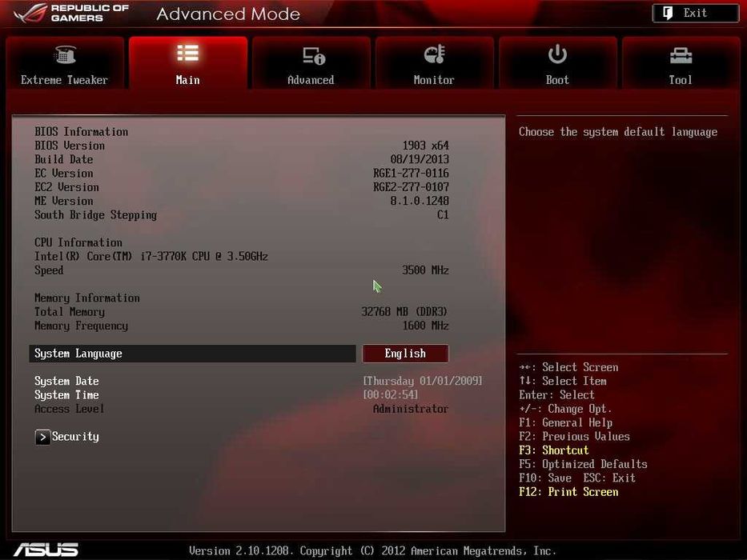This screenshot has height=560, width=747.
Task: Click ME Version value 8.1.0.1248
Action: coord(420,201)
